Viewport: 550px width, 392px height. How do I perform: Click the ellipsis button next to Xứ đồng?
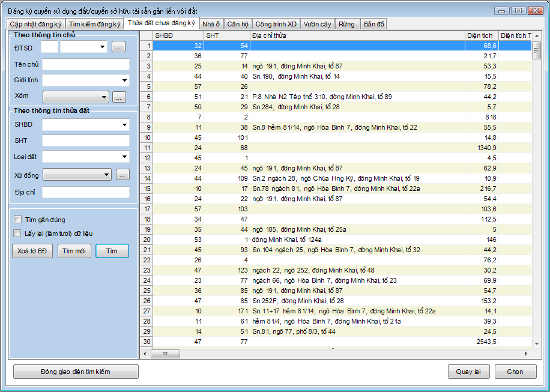click(x=122, y=175)
